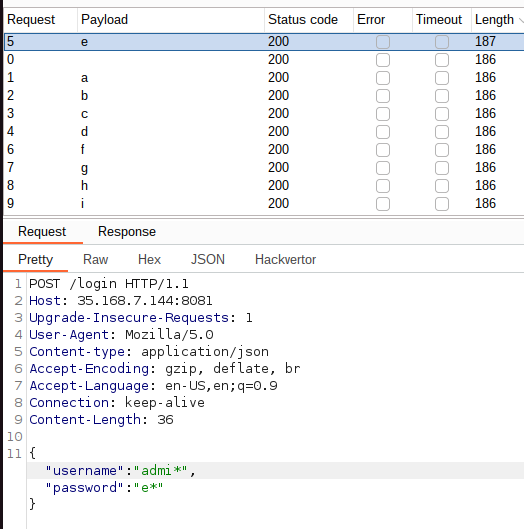
Task: Toggle Timeout checkbox for payload e row
Action: pos(442,42)
